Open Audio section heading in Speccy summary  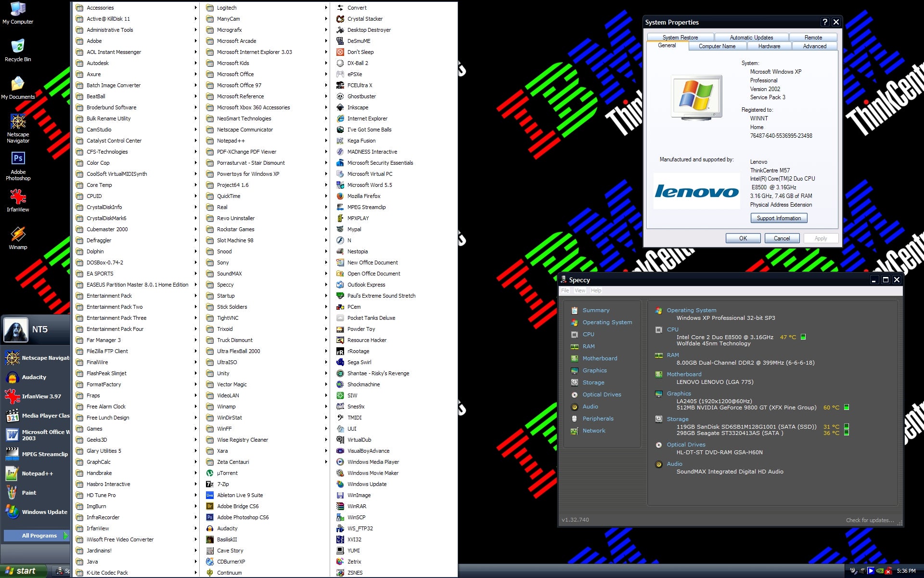[674, 464]
